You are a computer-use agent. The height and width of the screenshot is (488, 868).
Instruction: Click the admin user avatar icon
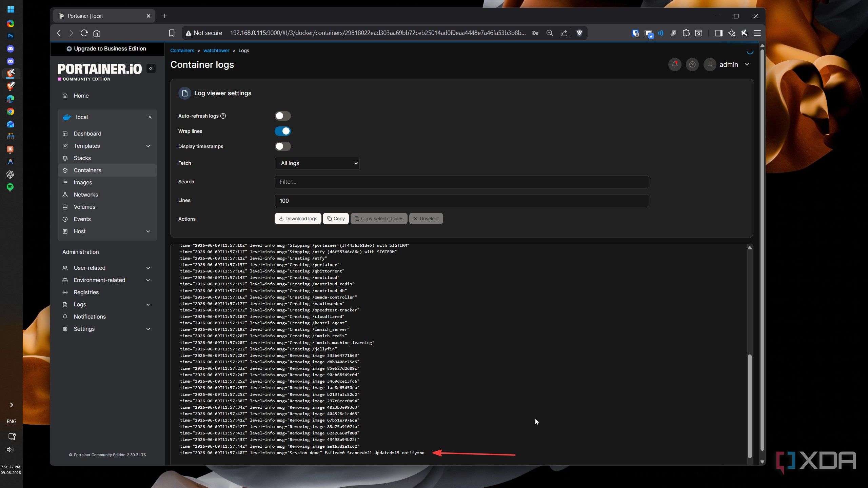click(x=710, y=64)
